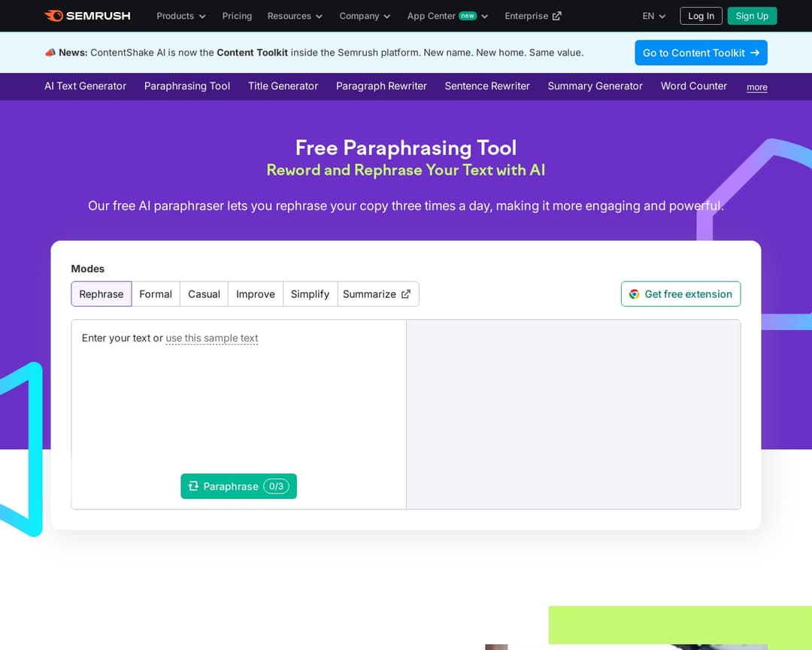The height and width of the screenshot is (650, 812).
Task: Open the EN language selector
Action: coord(654,16)
